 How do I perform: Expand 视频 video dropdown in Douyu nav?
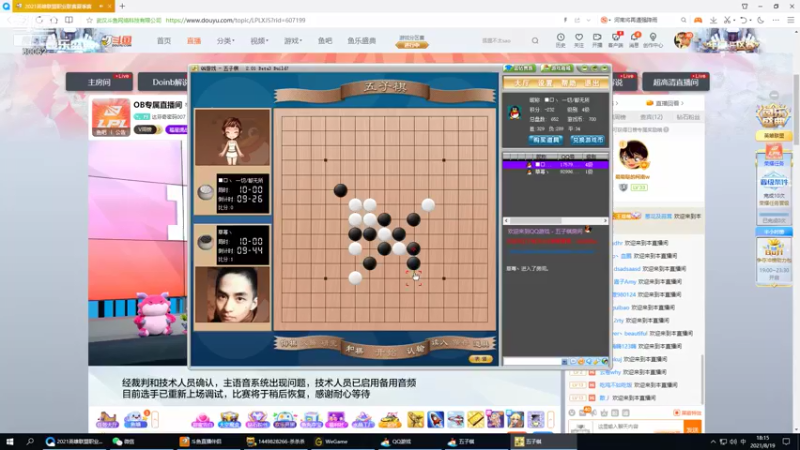pos(259,41)
